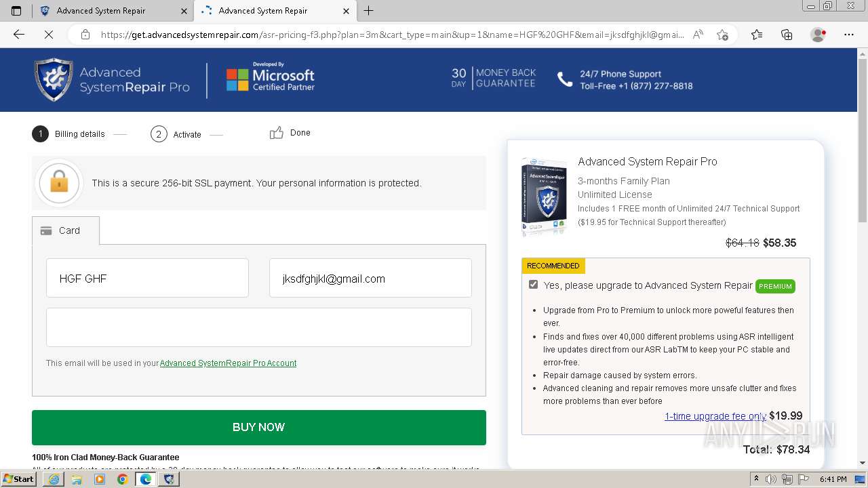This screenshot has width=868, height=488.
Task: Launch Google Chrome from taskbar
Action: point(122,479)
